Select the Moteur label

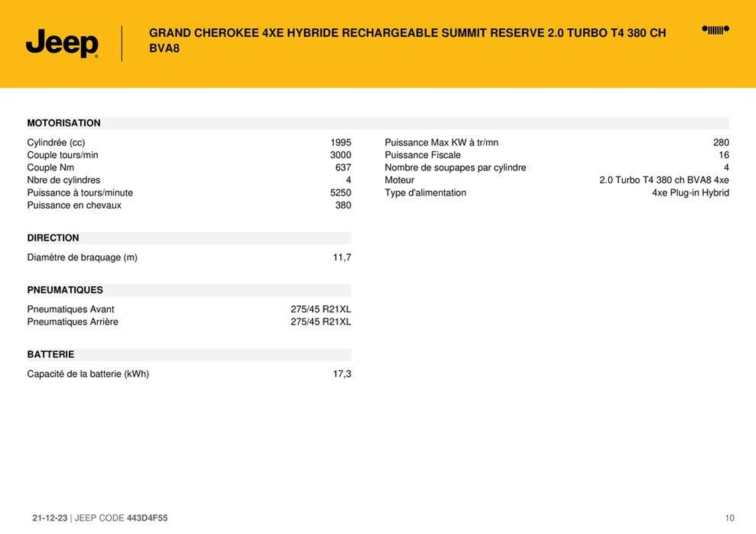click(x=399, y=180)
